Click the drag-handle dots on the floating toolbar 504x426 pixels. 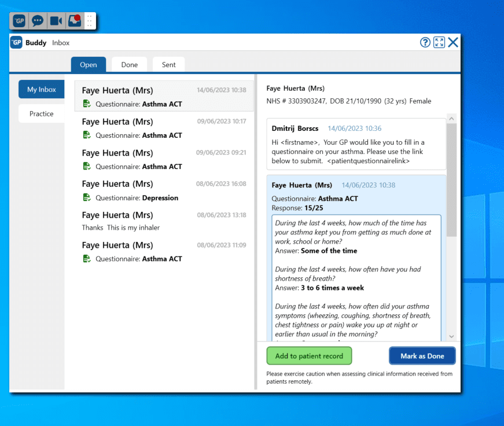[90, 20]
